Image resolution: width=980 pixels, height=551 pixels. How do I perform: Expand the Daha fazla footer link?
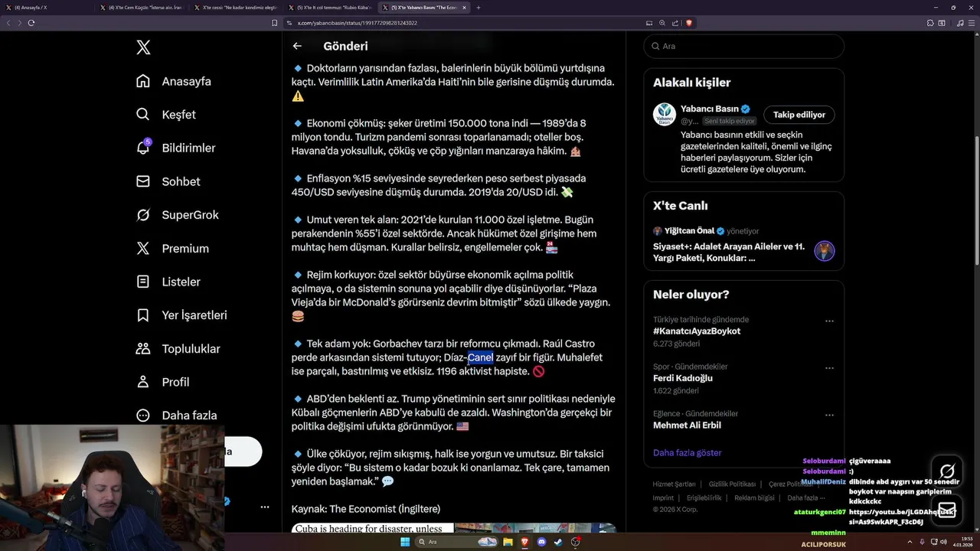click(x=805, y=497)
